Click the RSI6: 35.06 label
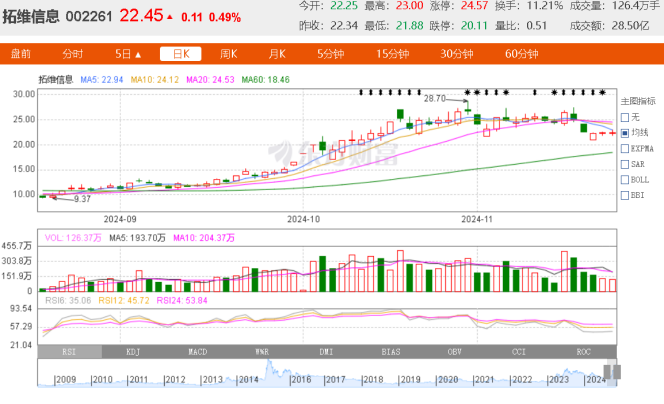The image size is (664, 404). pyautogui.click(x=68, y=301)
